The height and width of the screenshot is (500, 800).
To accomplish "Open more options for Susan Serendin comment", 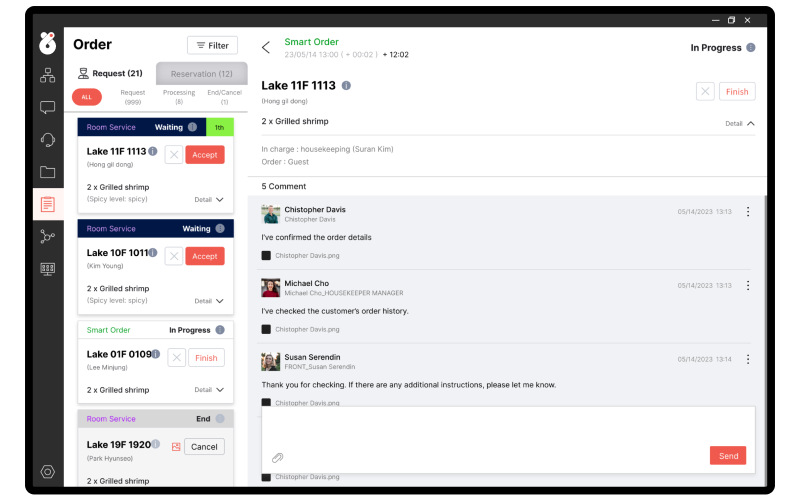I will [748, 359].
